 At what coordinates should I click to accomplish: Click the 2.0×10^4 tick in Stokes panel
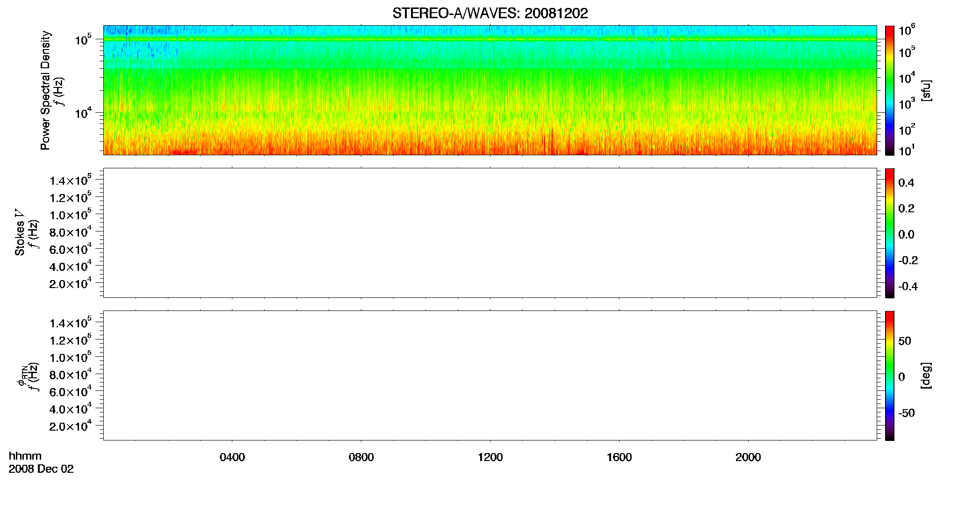[71, 283]
